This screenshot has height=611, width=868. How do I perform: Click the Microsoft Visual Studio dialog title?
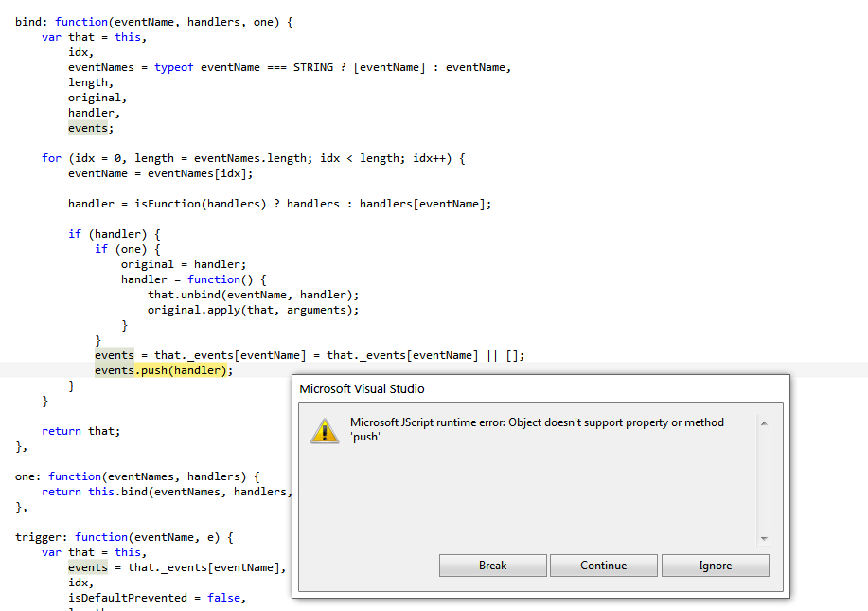click(x=362, y=389)
